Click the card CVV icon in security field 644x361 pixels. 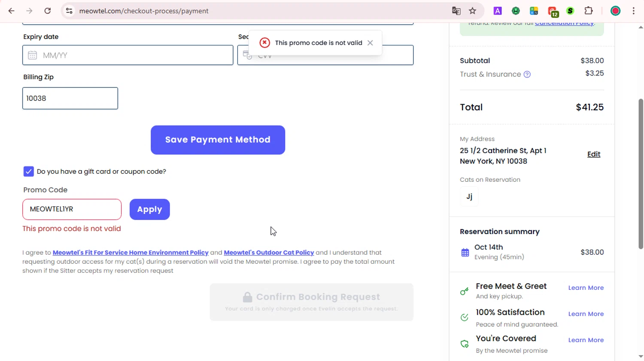click(247, 55)
